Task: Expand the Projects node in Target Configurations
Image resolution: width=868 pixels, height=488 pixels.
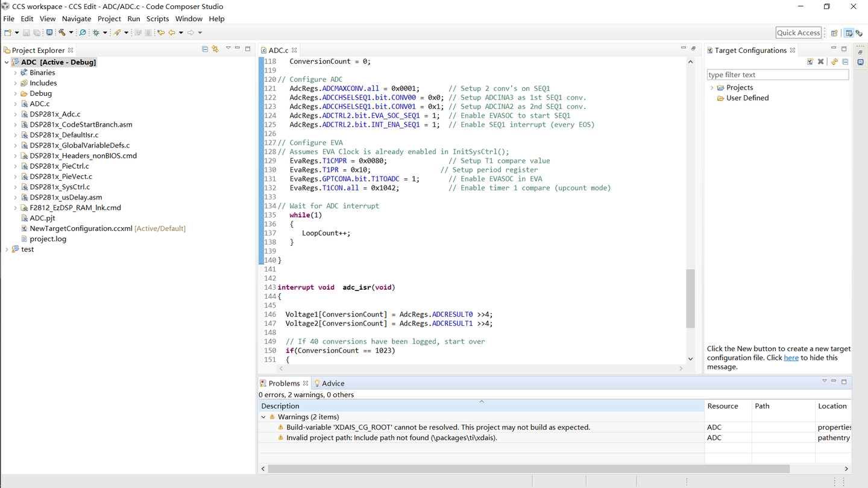Action: pyautogui.click(x=712, y=88)
